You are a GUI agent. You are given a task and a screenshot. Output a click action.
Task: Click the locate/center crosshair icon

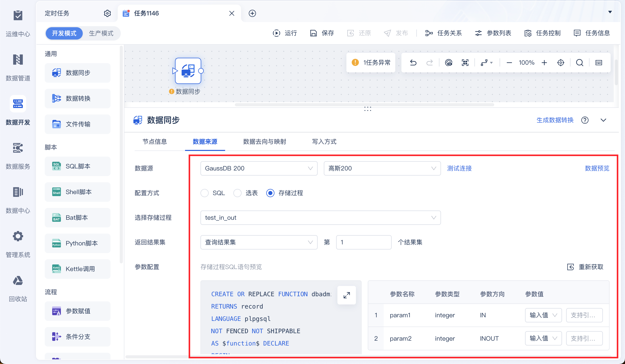click(x=560, y=63)
